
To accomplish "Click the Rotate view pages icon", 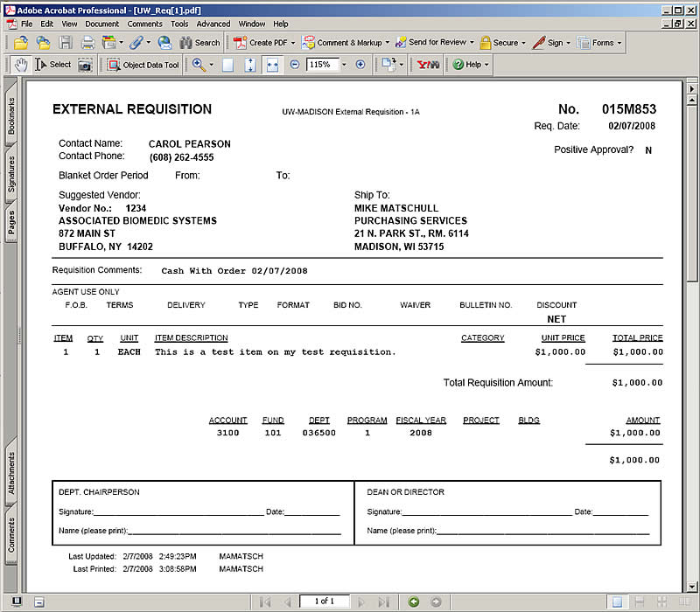I will pyautogui.click(x=389, y=65).
